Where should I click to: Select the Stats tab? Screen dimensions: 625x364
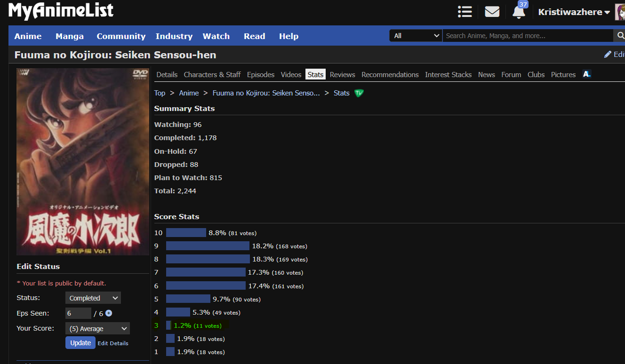[x=315, y=75]
